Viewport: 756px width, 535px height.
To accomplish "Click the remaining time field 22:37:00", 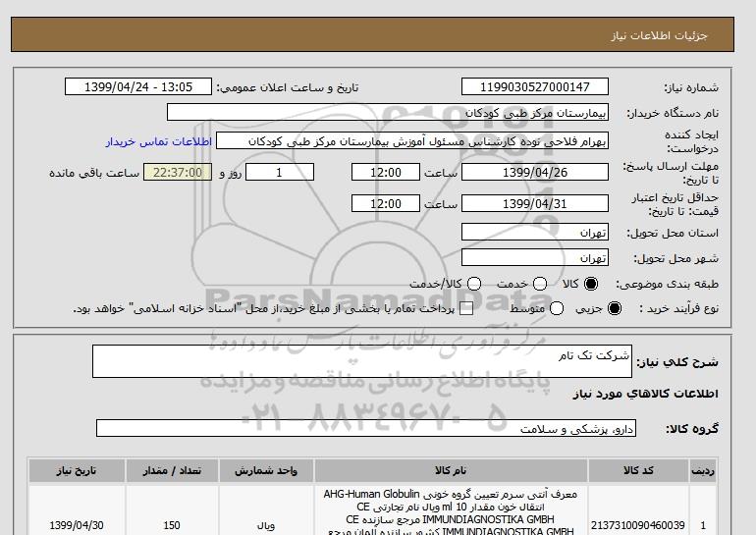I will point(178,172).
